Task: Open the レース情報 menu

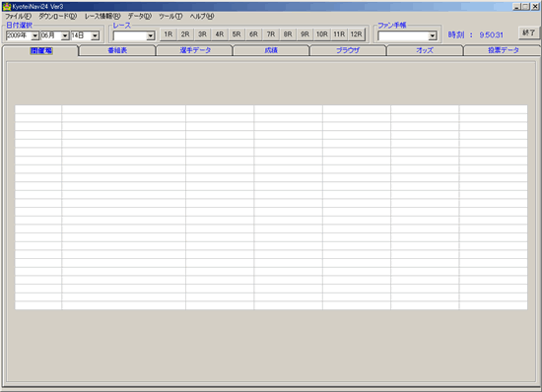Action: 102,16
